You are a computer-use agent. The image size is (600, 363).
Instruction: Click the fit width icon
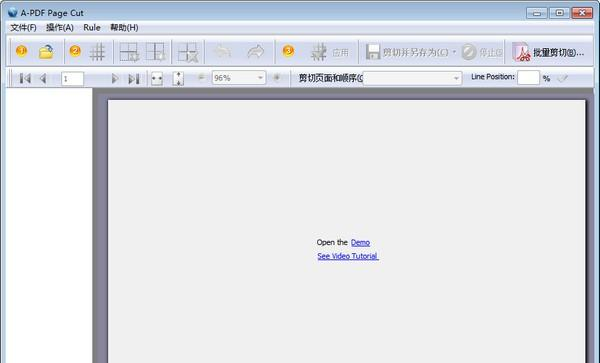point(157,79)
